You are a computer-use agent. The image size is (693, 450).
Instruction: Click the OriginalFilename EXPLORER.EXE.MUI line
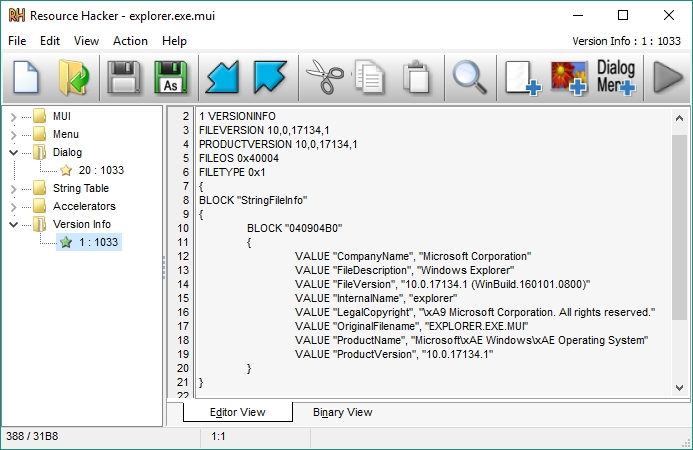[411, 326]
